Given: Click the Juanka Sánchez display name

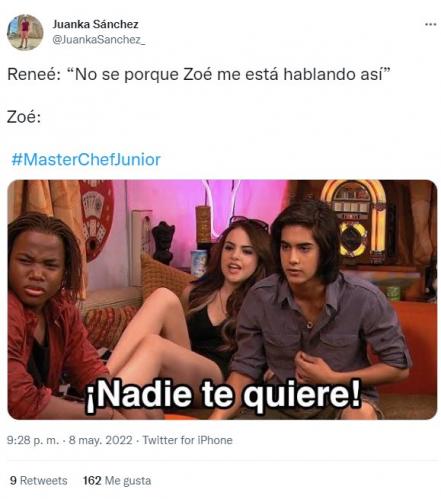Looking at the screenshot, I should [95, 24].
